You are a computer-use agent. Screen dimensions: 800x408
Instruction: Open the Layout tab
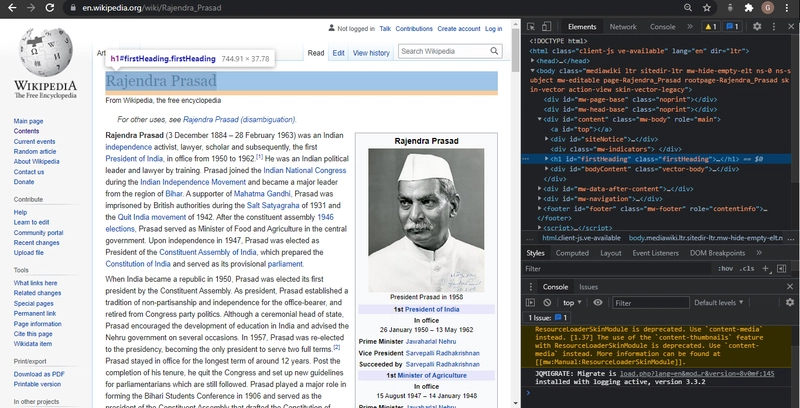[x=611, y=252]
